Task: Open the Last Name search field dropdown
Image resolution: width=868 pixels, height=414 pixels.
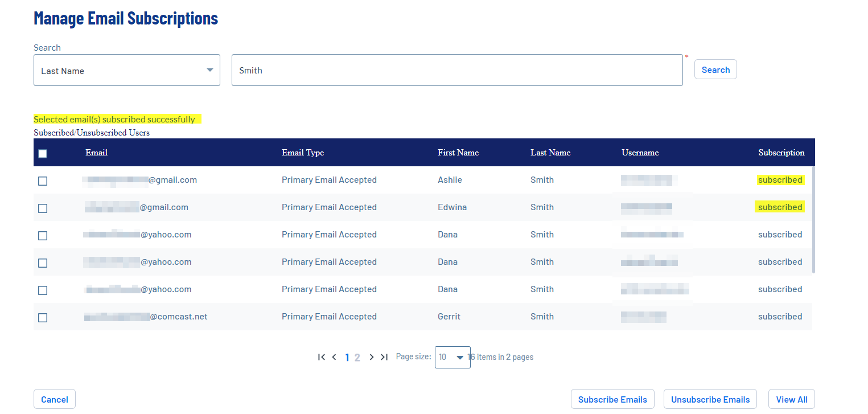Action: [x=127, y=71]
